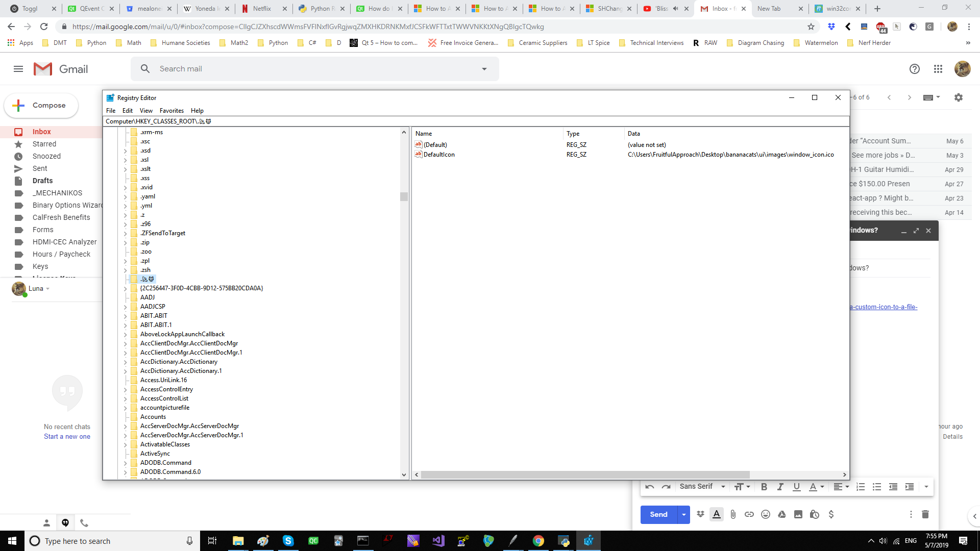
Task: Open the Google apps grid
Action: coord(938,69)
